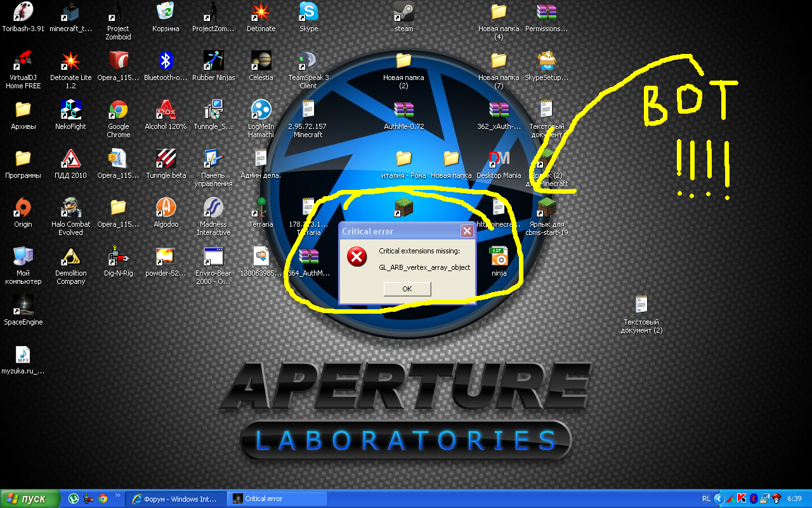Launch the Terraria tree-icon shortcut
This screenshot has width=812, height=508.
coord(261,213)
